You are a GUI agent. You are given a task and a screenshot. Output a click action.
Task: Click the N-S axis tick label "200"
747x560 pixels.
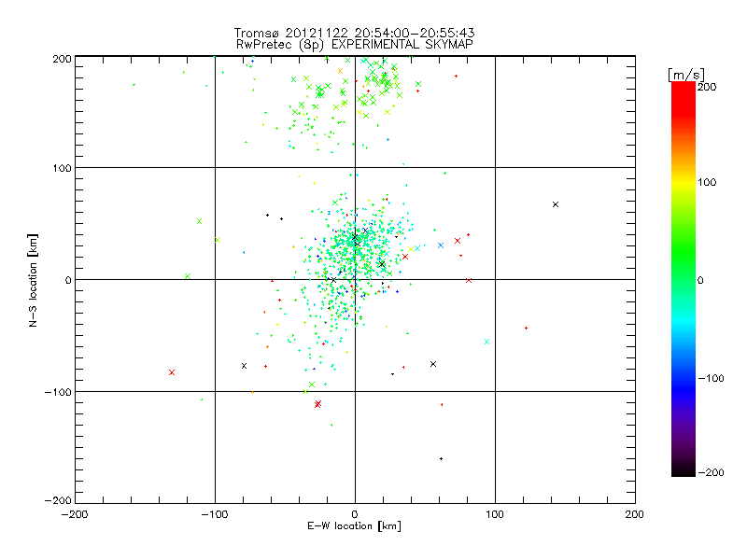[x=62, y=59]
